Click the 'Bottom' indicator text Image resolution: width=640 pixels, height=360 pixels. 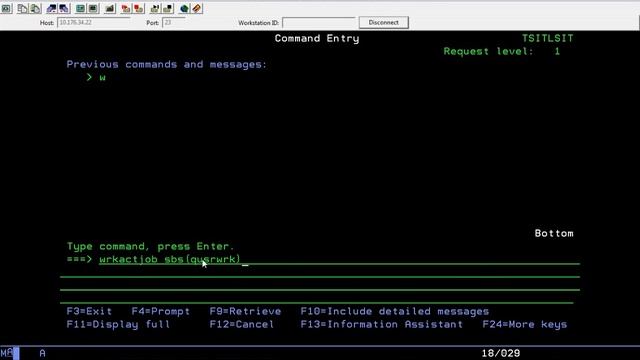(554, 233)
